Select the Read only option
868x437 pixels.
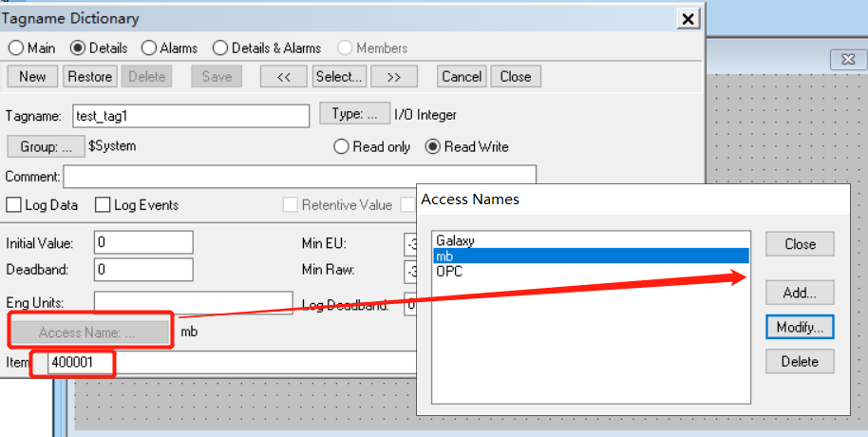342,146
